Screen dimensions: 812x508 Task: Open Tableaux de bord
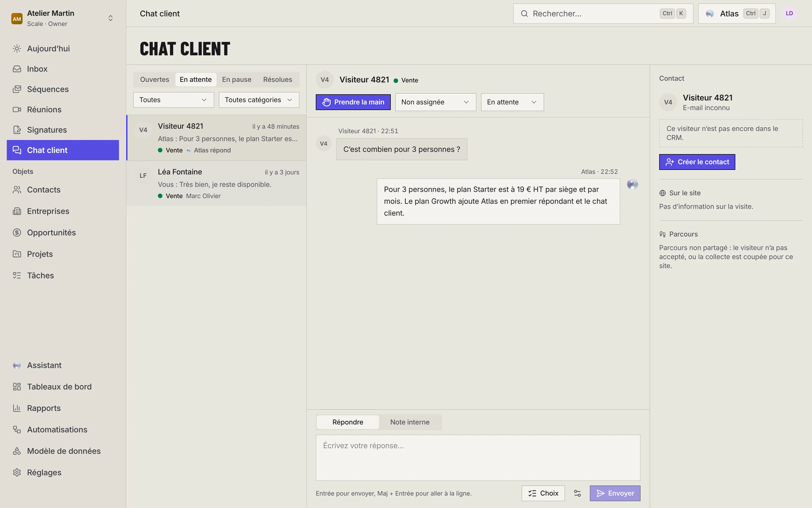pyautogui.click(x=63, y=387)
